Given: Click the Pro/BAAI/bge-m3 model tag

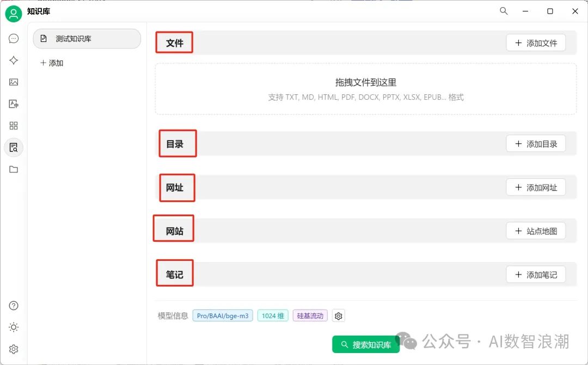Looking at the screenshot, I should click(223, 316).
